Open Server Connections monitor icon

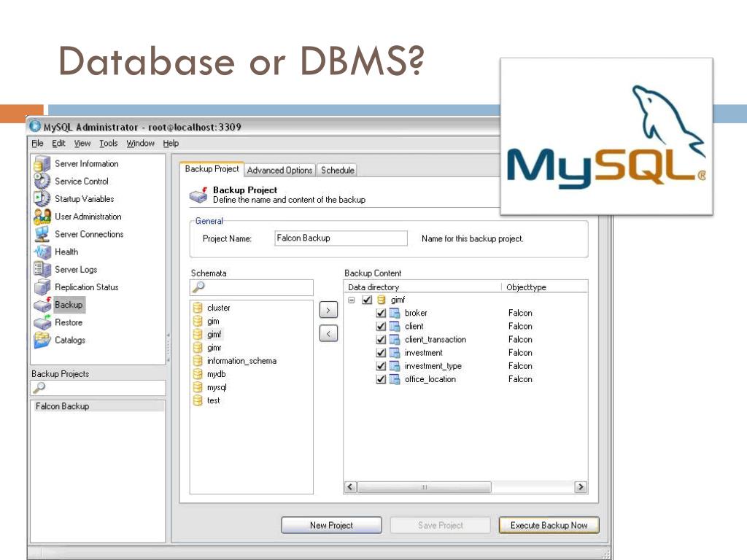(x=42, y=234)
